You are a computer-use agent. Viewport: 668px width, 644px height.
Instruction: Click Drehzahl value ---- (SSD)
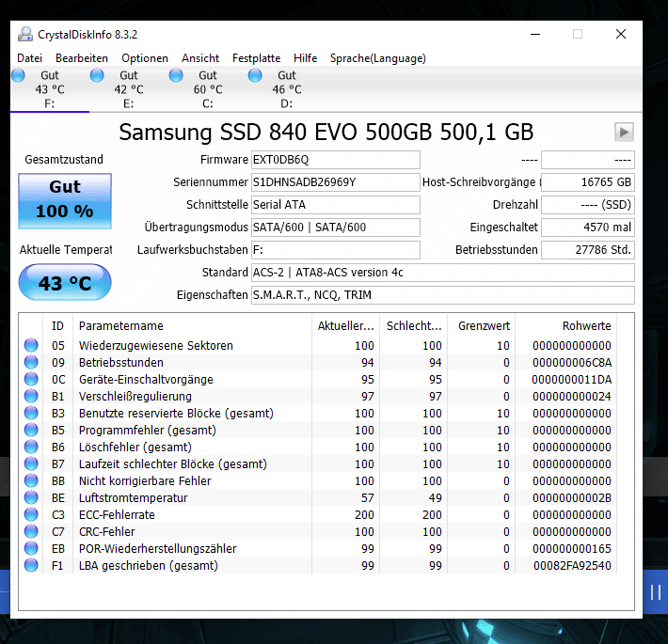pyautogui.click(x=588, y=205)
